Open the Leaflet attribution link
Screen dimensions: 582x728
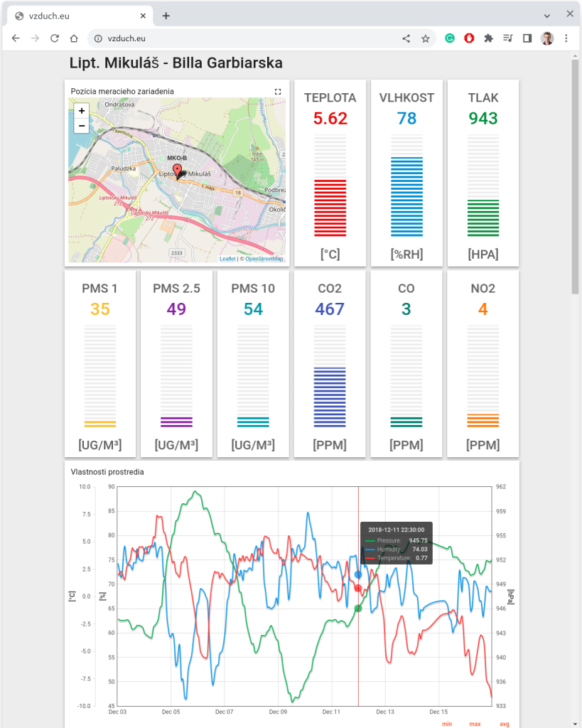227,259
